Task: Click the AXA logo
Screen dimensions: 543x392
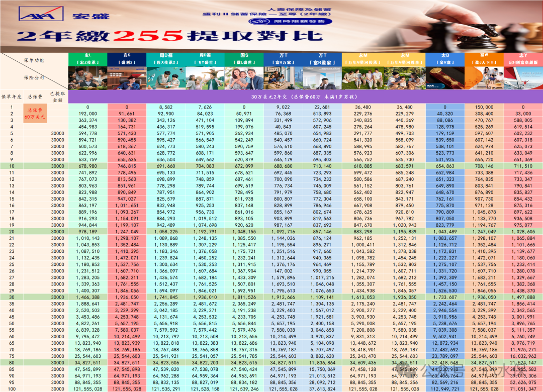Action: [x=41, y=14]
